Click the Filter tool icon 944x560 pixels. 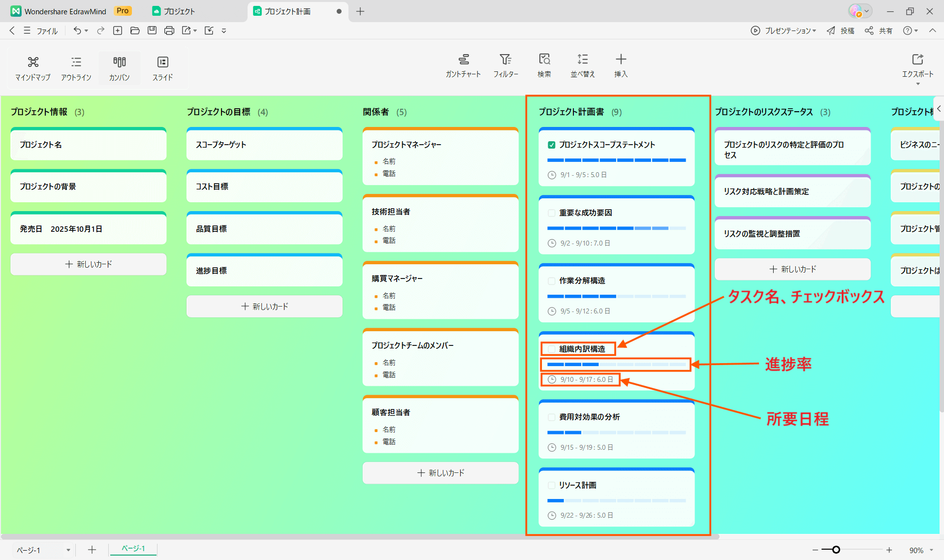click(505, 60)
